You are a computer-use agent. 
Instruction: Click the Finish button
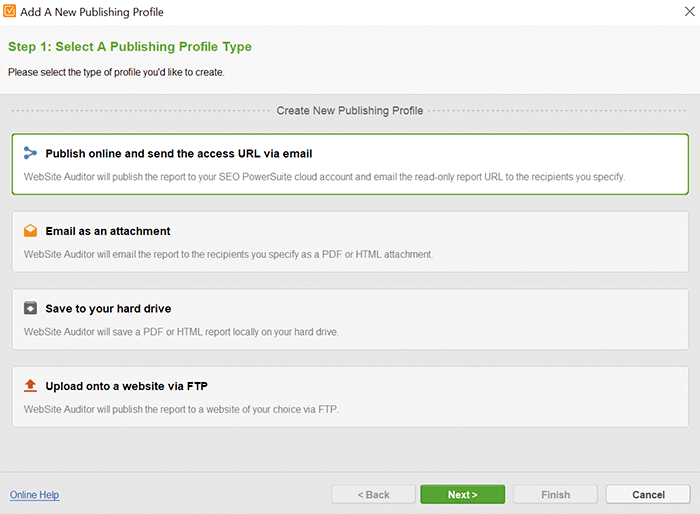tap(555, 494)
